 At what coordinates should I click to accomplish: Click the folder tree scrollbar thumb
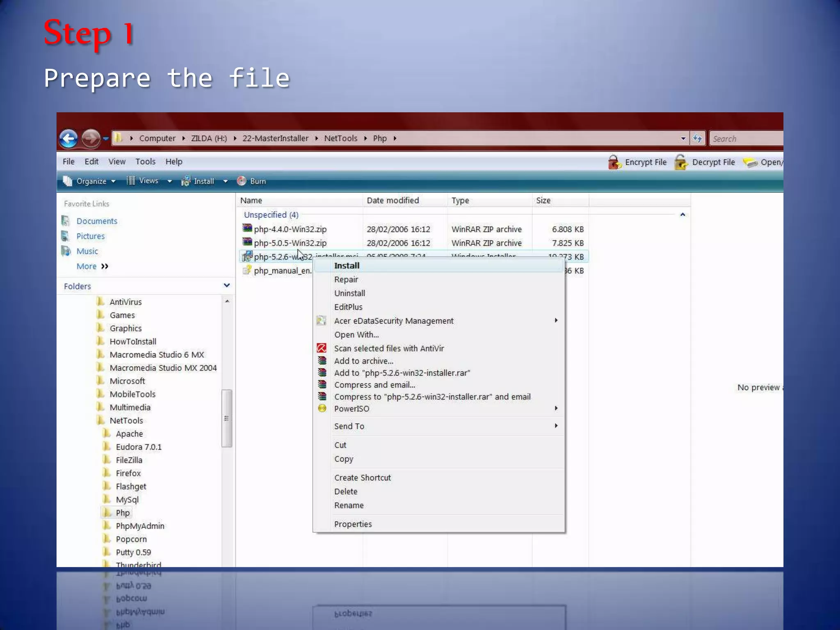[227, 418]
